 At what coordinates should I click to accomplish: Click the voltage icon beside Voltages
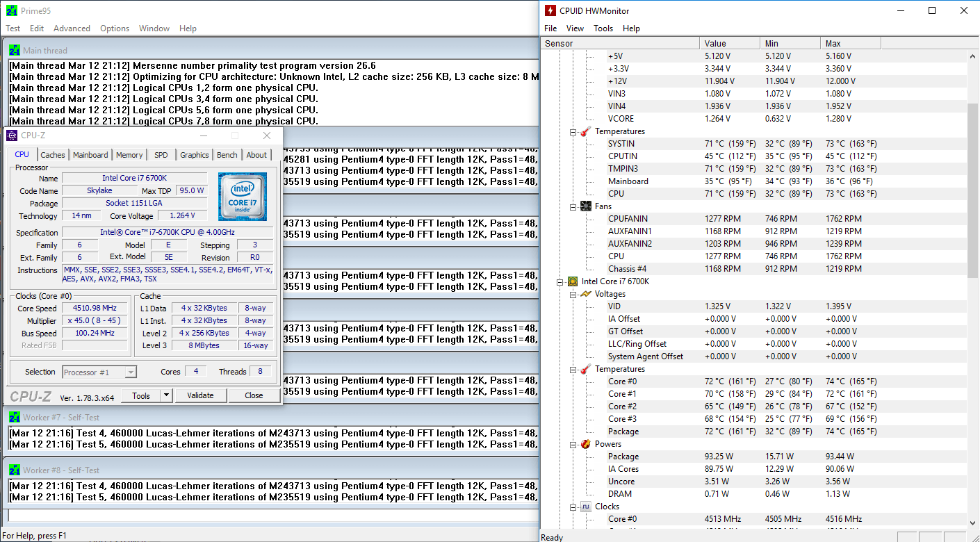(x=585, y=294)
